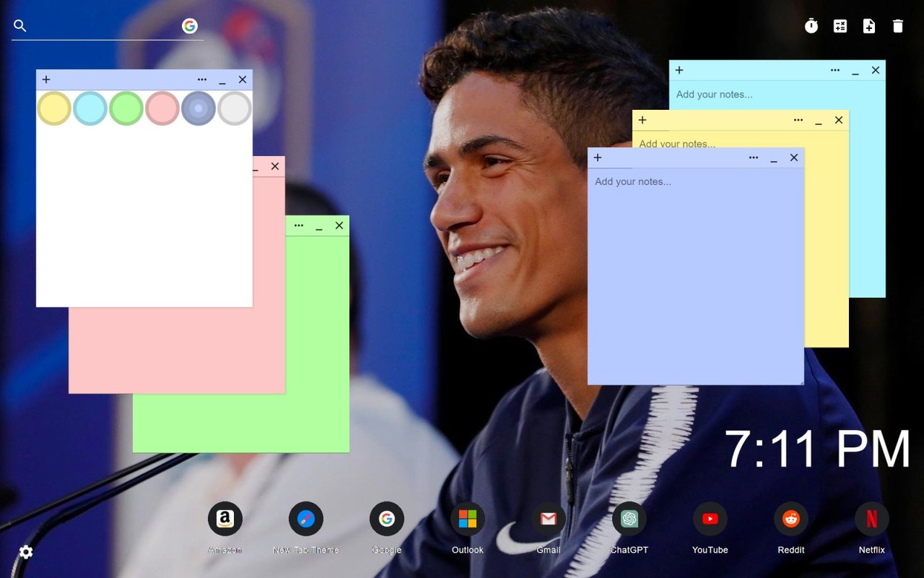
Task: Open the timer stopwatch tool
Action: (x=811, y=26)
